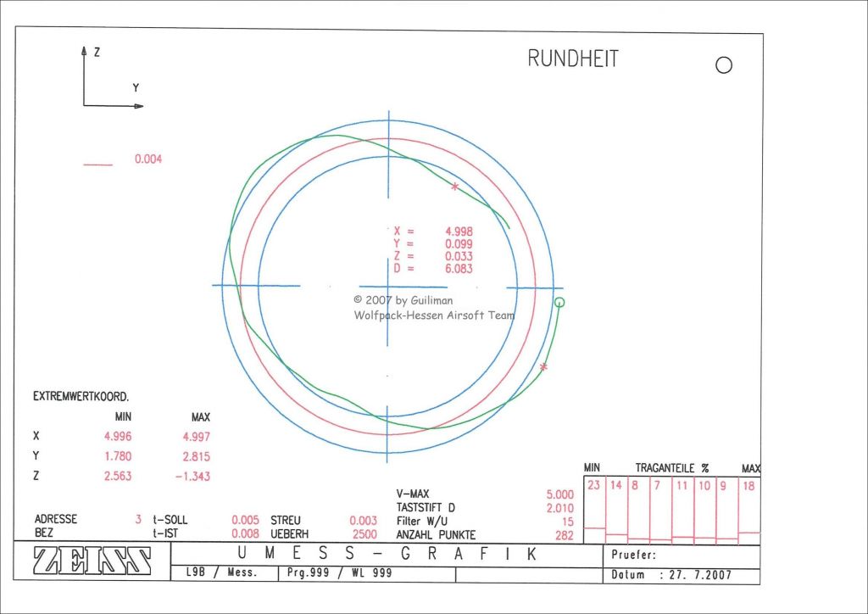Screen dimensions: 868x614
Task: Click the UEBERH value 2500
Action: coord(364,534)
